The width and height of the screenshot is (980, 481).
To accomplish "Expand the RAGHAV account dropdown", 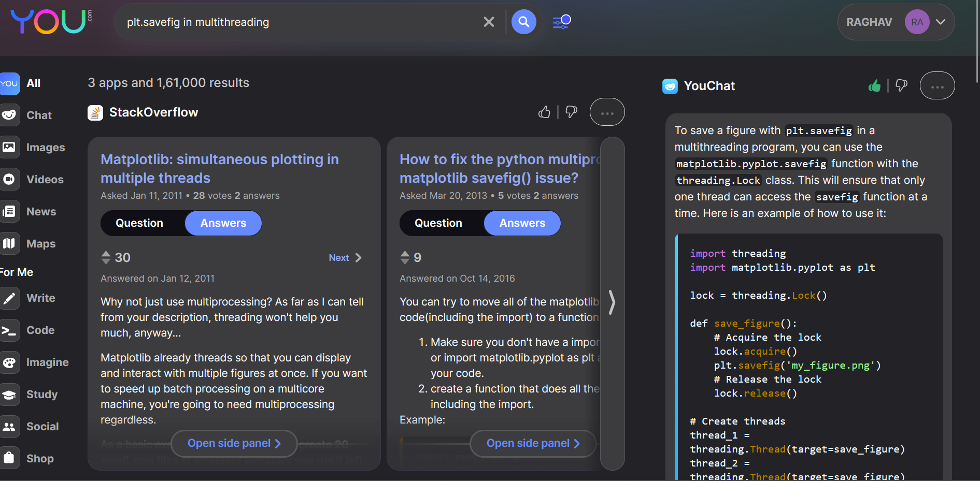I will click(941, 22).
